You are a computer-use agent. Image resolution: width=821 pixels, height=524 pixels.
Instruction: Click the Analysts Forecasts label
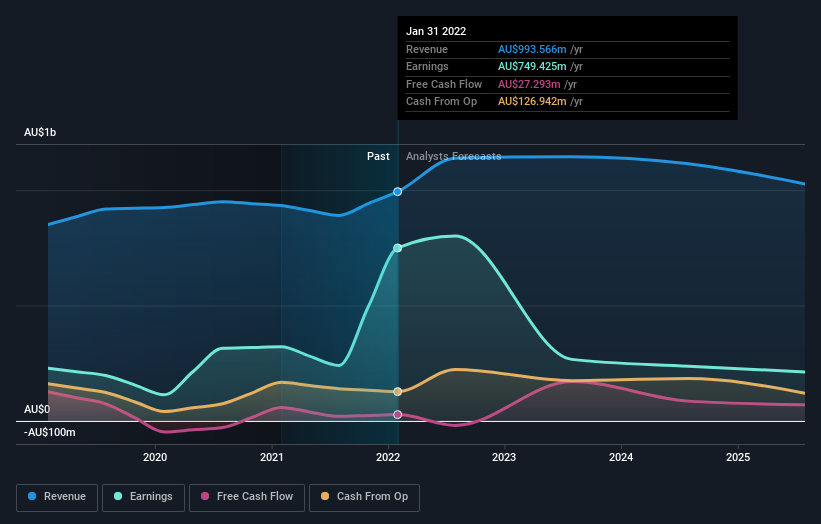click(x=453, y=156)
